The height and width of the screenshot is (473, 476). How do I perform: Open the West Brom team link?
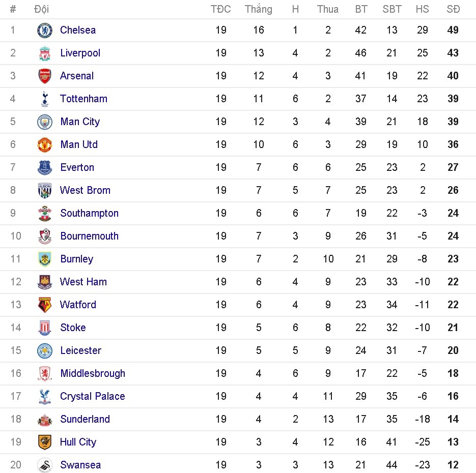point(85,190)
